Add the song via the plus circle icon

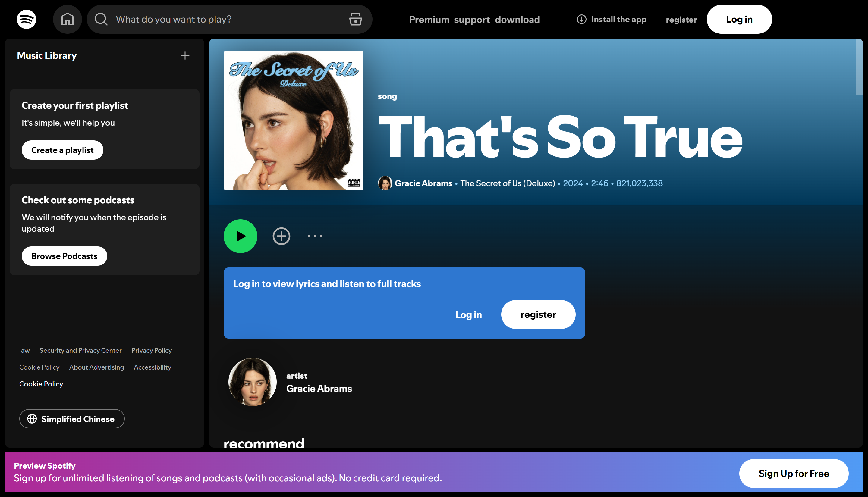click(x=281, y=236)
